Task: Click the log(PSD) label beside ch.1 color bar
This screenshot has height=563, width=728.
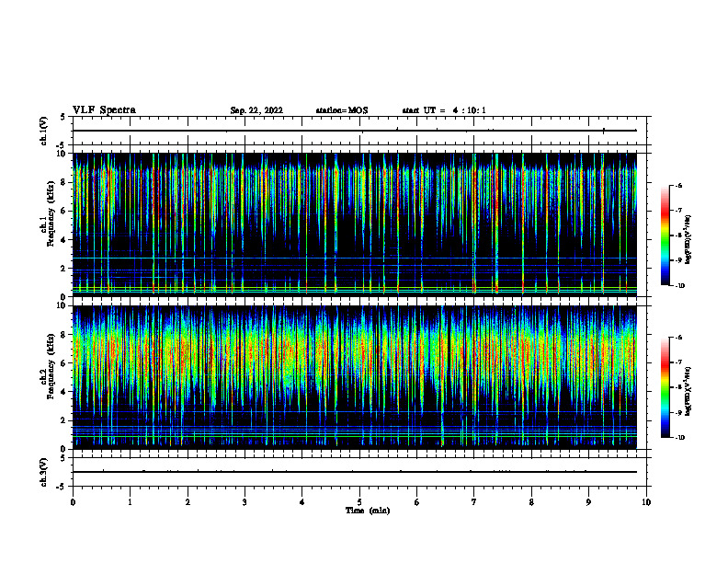Action: pyautogui.click(x=688, y=240)
